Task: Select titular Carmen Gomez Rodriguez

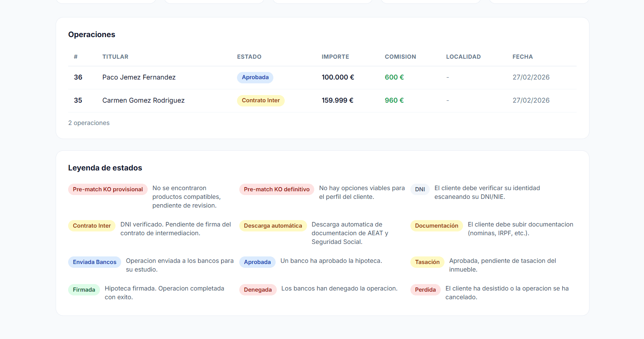Action: [x=143, y=100]
